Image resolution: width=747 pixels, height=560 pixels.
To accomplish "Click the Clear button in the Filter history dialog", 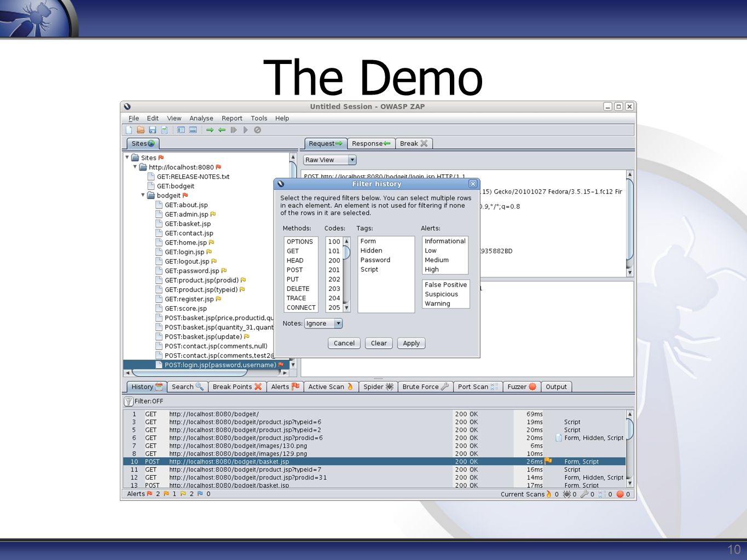I will point(379,343).
